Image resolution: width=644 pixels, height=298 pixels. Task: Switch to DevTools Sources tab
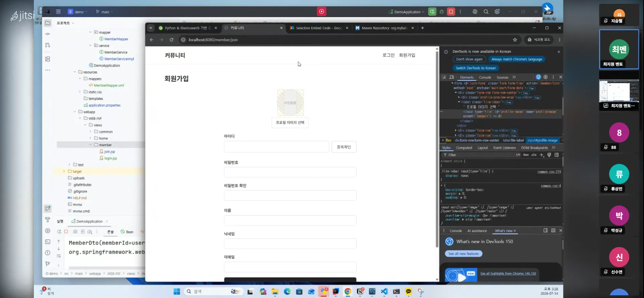click(502, 78)
